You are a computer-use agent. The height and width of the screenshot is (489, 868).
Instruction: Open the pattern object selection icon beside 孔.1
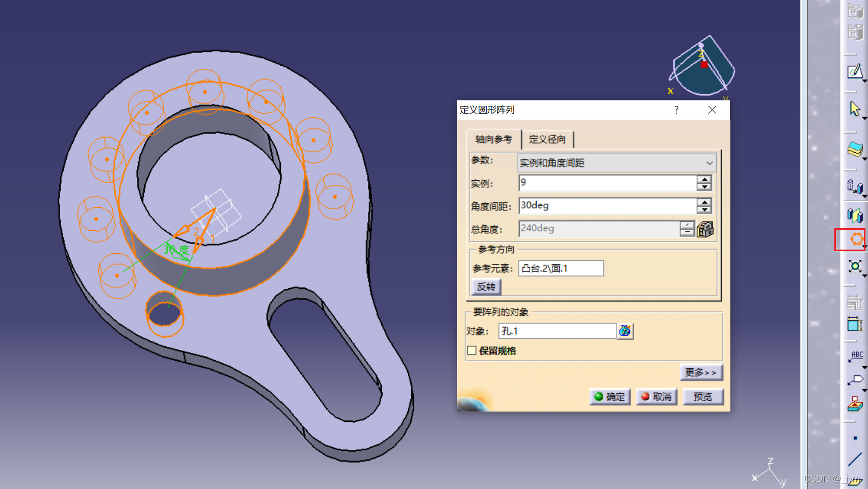(625, 331)
